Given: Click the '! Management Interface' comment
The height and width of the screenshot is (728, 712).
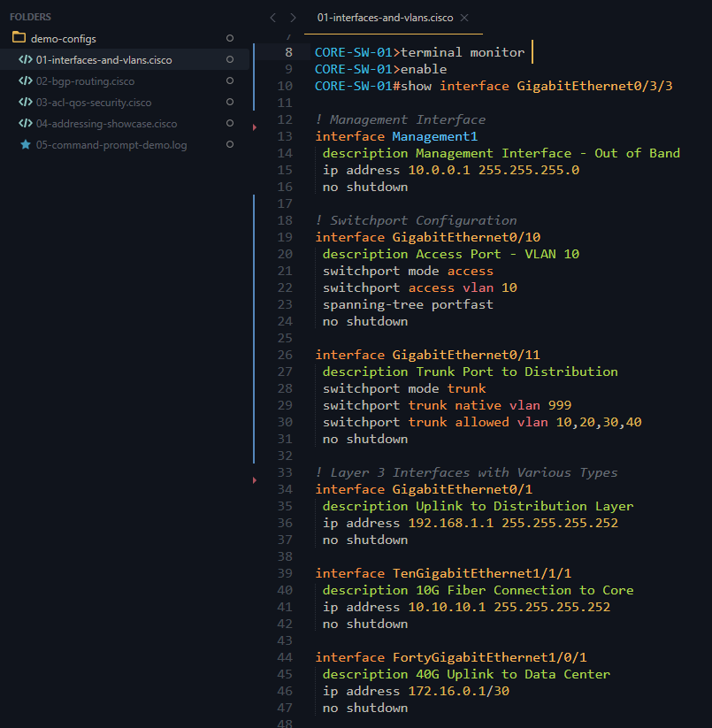Looking at the screenshot, I should click(400, 119).
